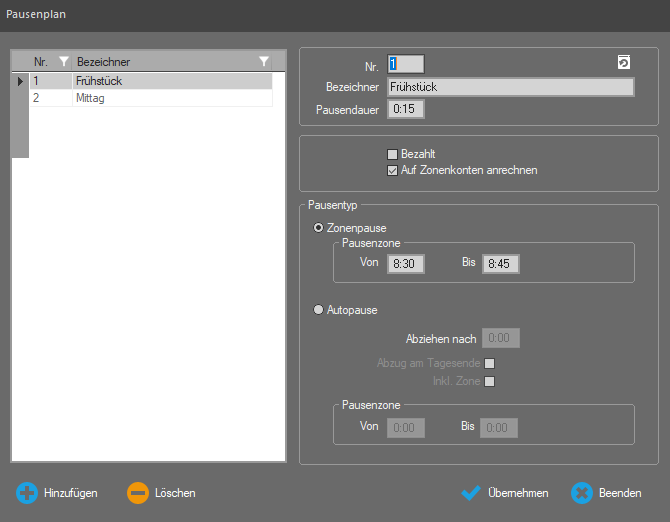Enable the Bezahlt checkbox

click(x=393, y=155)
